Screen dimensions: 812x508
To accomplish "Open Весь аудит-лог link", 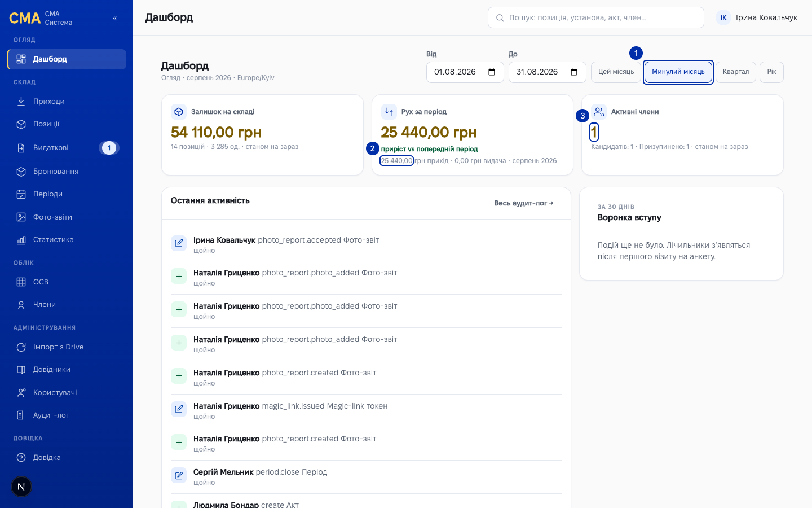I will coord(524,203).
